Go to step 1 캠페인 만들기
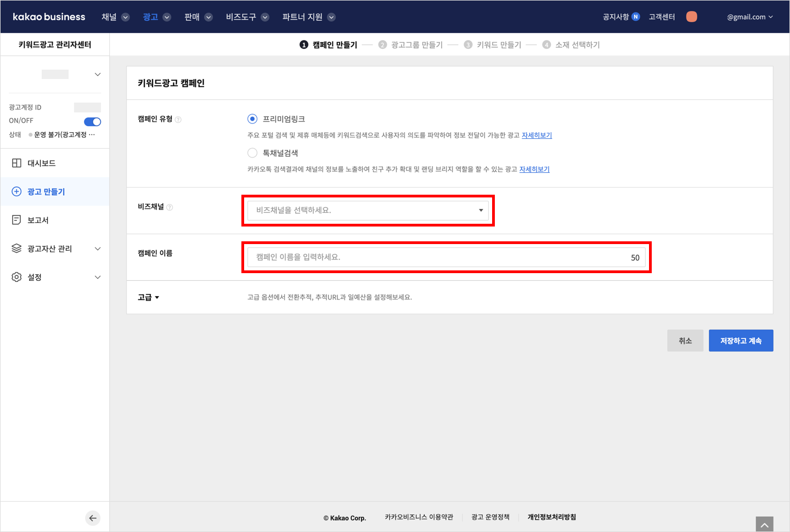 point(328,45)
